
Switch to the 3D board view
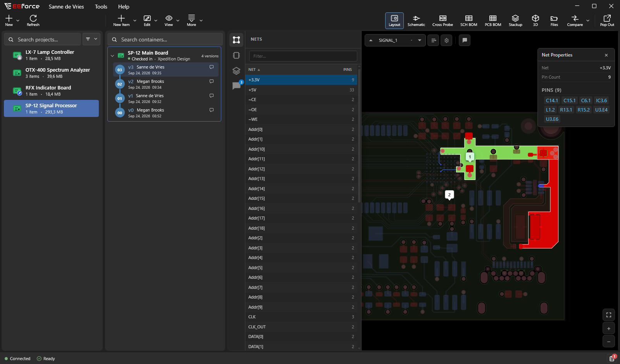click(536, 21)
